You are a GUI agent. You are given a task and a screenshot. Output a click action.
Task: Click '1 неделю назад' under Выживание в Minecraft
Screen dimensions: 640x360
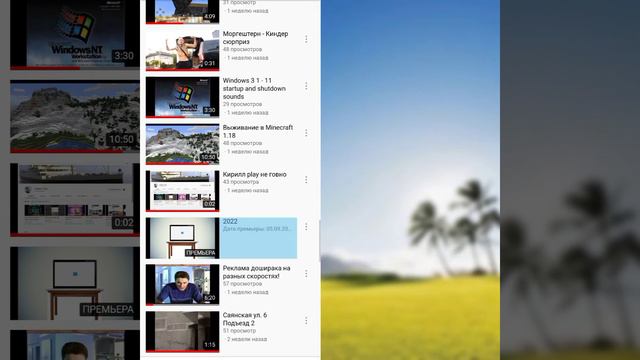pyautogui.click(x=247, y=152)
